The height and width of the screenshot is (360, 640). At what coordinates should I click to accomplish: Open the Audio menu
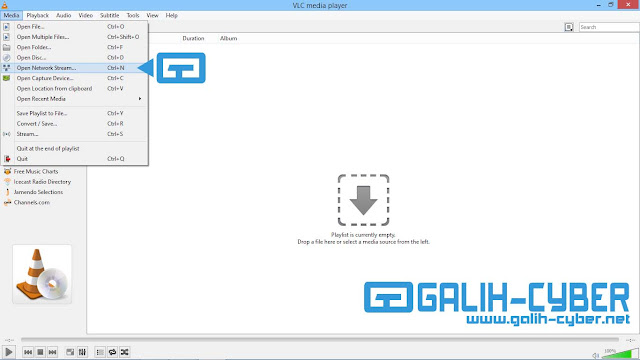(63, 15)
